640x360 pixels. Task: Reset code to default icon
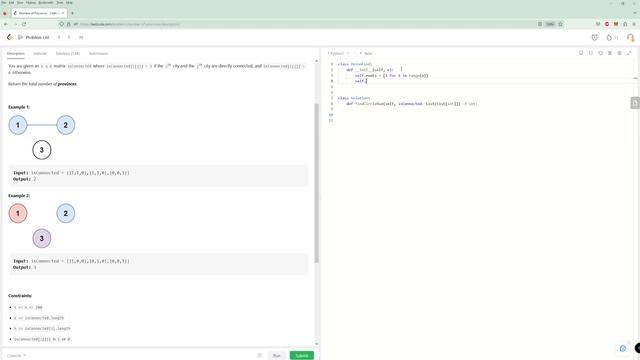point(600,53)
